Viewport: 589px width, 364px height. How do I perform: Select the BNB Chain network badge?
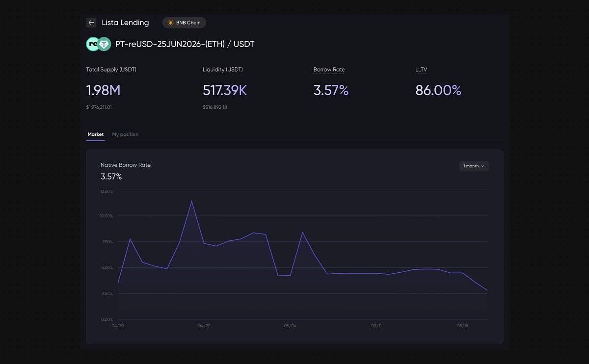[x=184, y=23]
